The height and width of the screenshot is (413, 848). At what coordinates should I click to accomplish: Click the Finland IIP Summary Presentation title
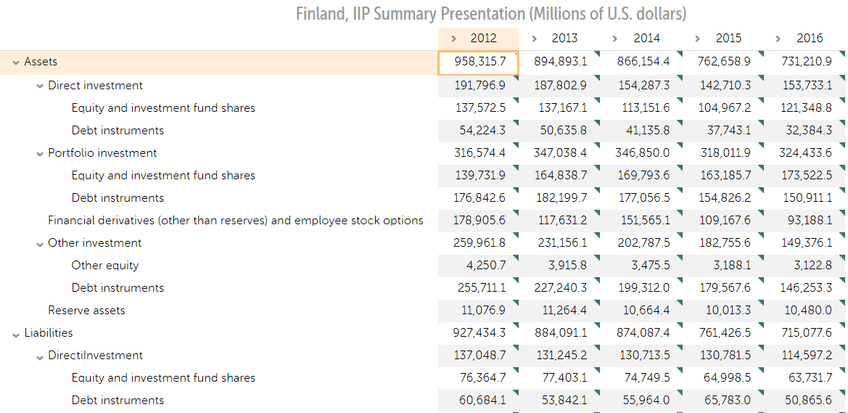[x=491, y=13]
